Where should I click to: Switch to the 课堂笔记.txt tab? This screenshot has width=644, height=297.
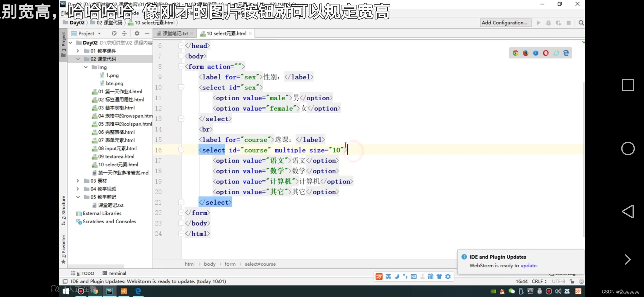(x=175, y=34)
